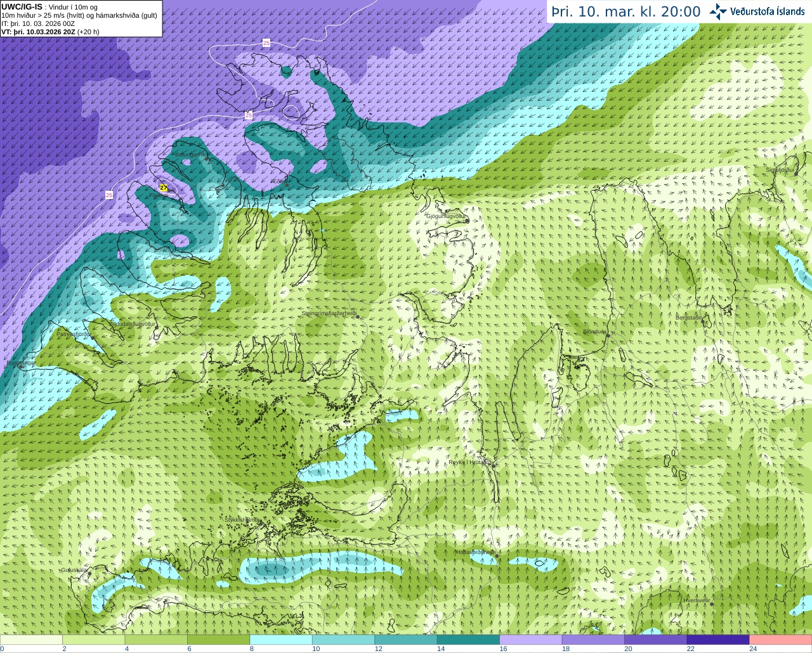Click the legend tick value 8
Viewport: 812px width, 653px height.
252,649
